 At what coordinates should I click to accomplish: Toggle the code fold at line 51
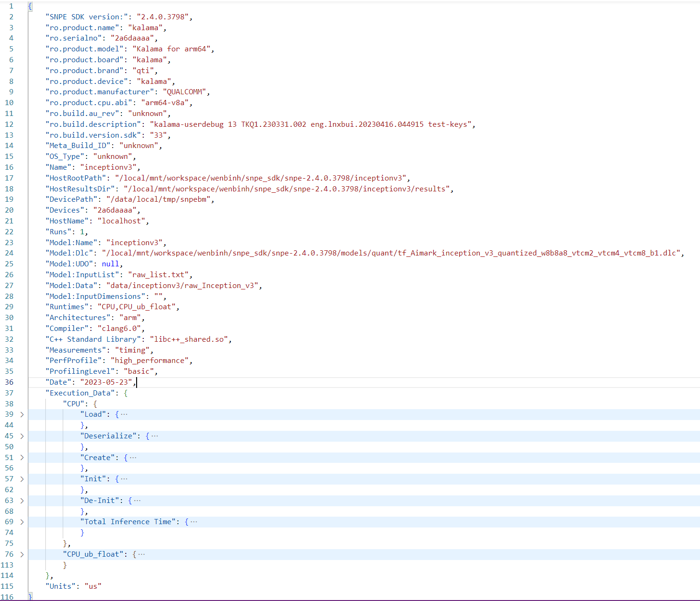(x=22, y=457)
